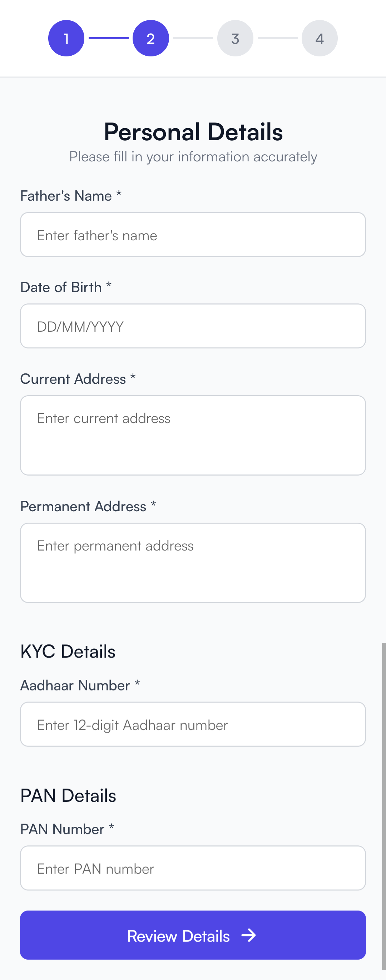Click the arrow icon on Review Details
The width and height of the screenshot is (386, 980).
click(x=249, y=935)
